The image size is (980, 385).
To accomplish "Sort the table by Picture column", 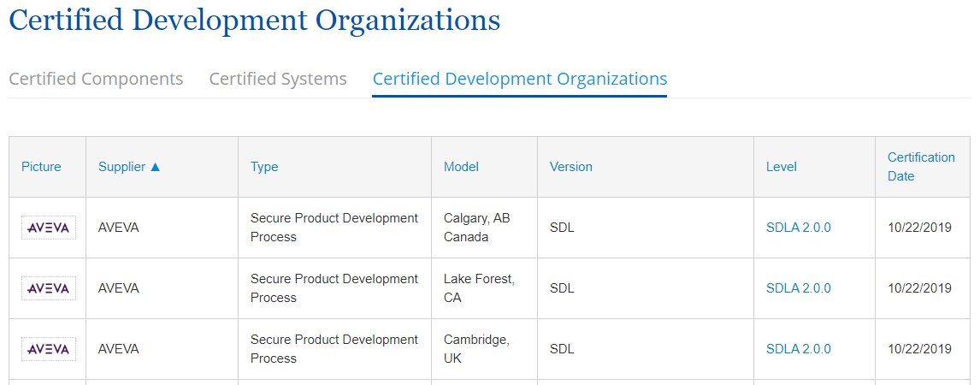I will click(x=41, y=167).
